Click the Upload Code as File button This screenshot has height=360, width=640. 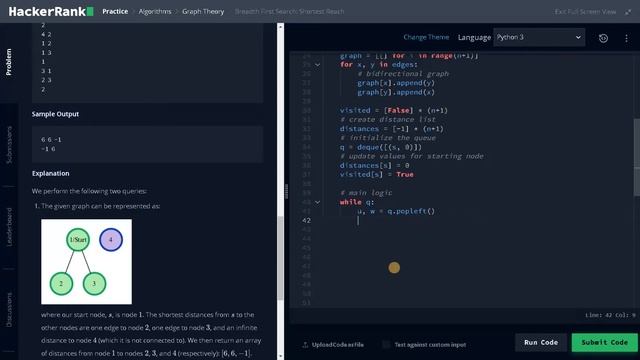333,345
